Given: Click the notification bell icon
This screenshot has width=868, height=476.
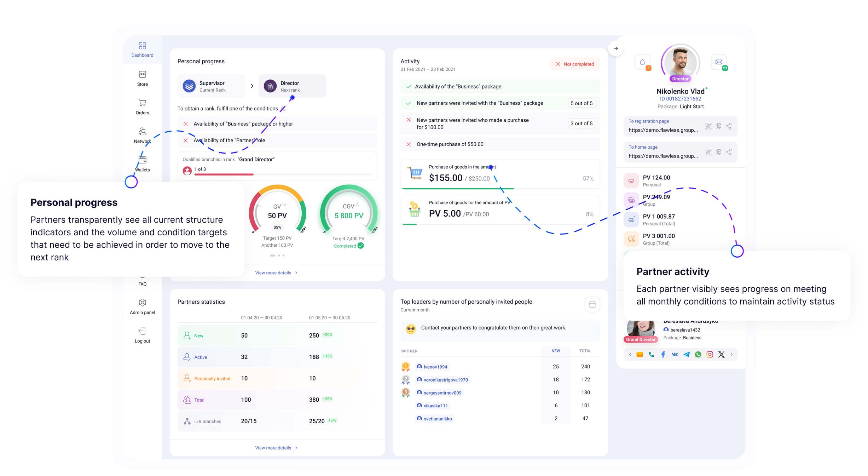Looking at the screenshot, I should [642, 62].
